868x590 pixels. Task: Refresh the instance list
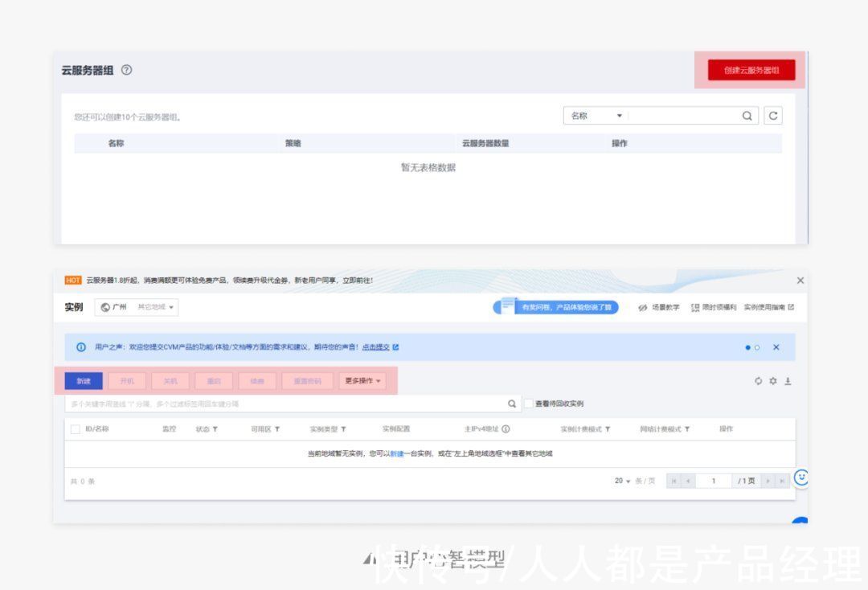[758, 381]
